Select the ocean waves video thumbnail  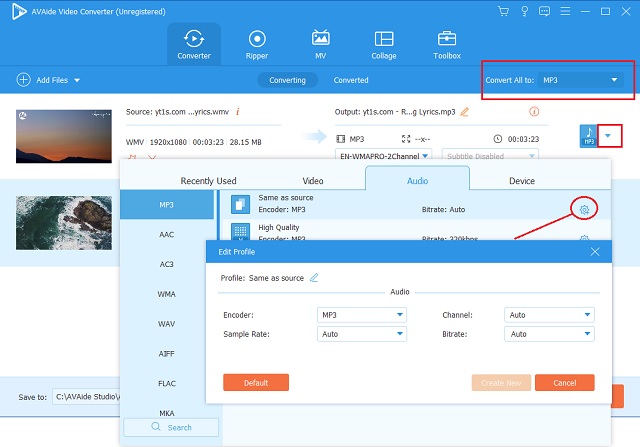[x=64, y=223]
